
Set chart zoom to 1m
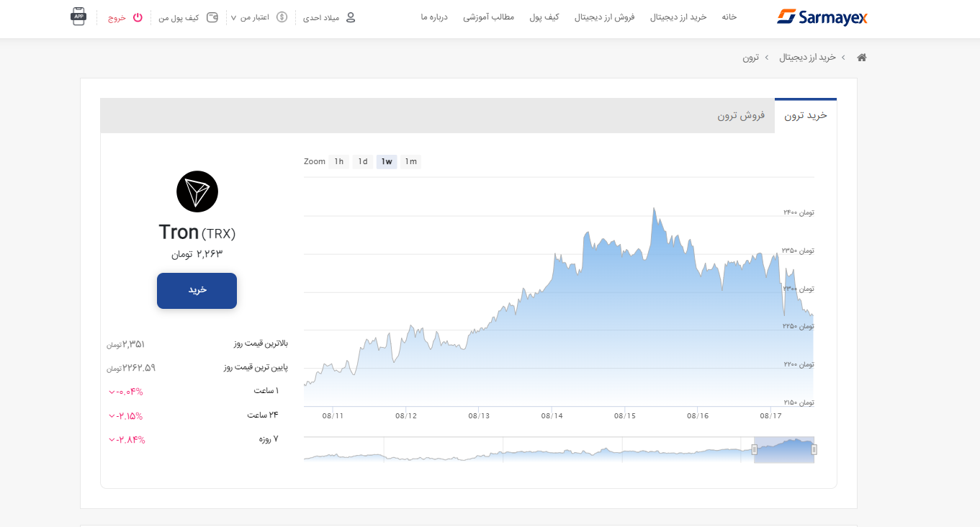tap(410, 161)
